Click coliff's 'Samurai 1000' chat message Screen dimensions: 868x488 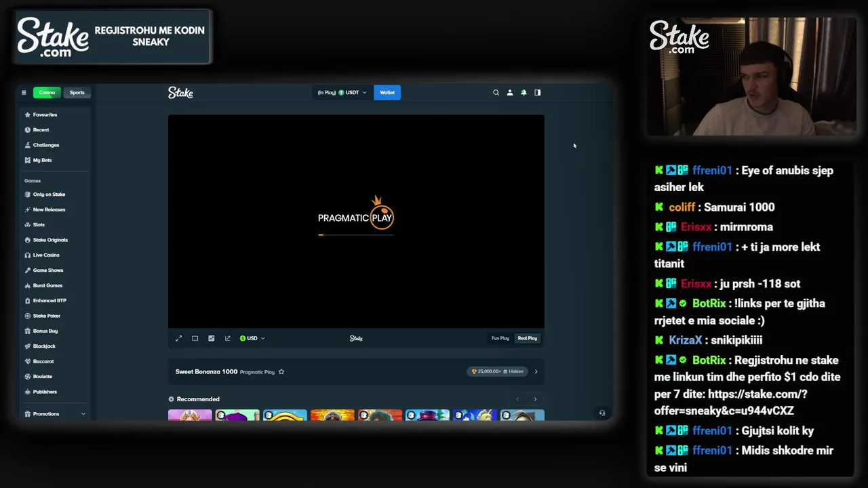click(x=739, y=207)
